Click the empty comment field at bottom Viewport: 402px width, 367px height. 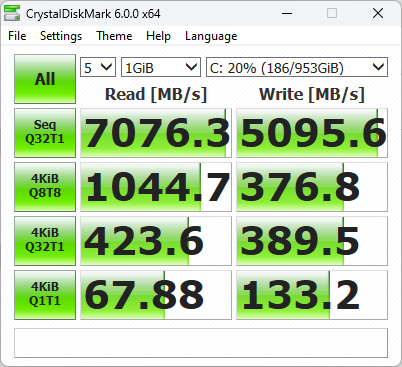[x=201, y=343]
